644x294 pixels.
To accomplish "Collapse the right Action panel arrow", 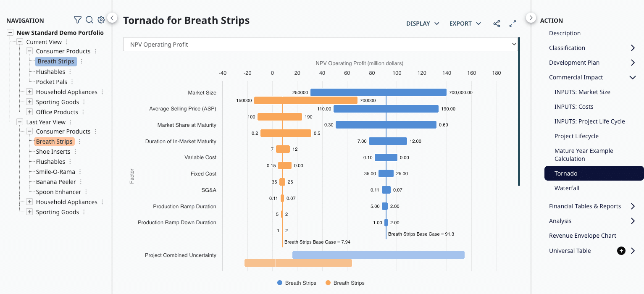I will pyautogui.click(x=531, y=18).
